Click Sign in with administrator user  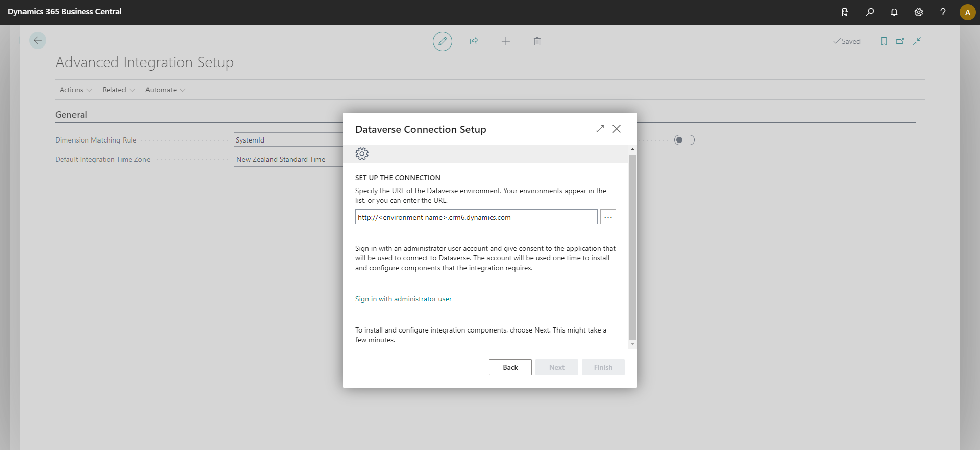pyautogui.click(x=403, y=299)
